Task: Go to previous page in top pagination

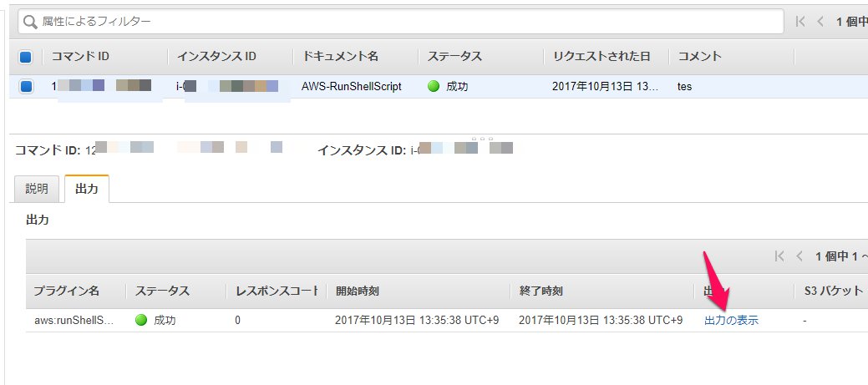Action: 820,21
